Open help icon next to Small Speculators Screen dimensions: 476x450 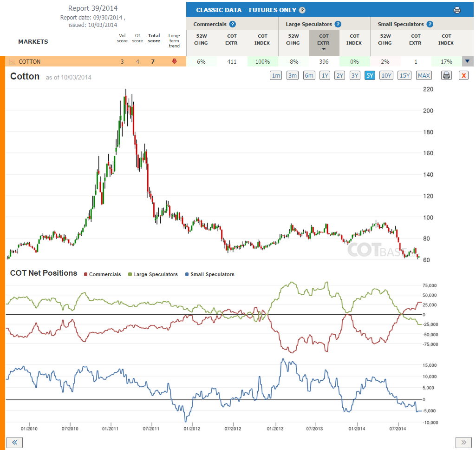(430, 24)
